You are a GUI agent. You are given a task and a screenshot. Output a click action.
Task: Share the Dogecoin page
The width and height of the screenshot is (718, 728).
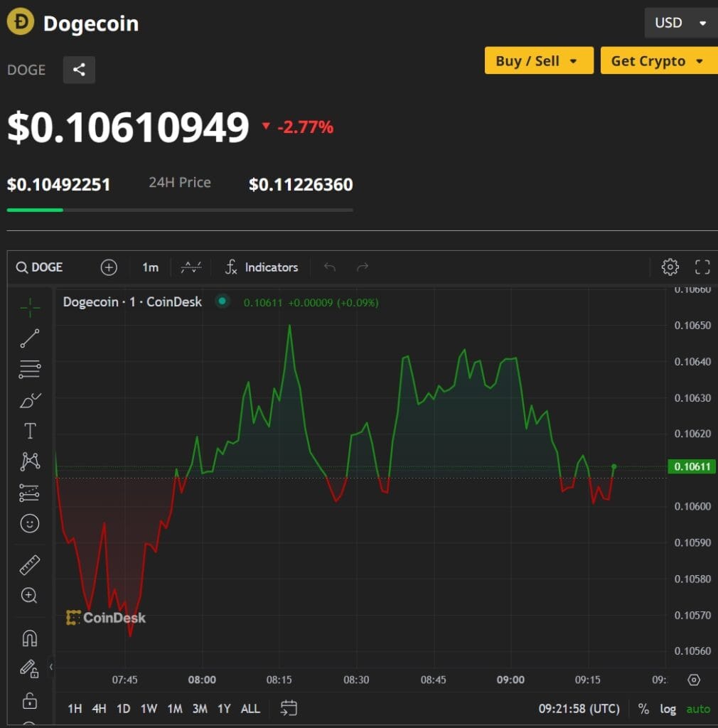pos(79,70)
